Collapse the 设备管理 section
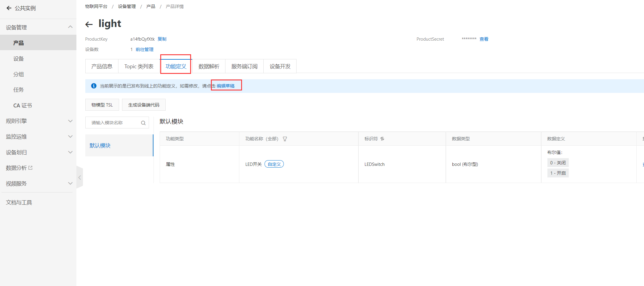This screenshot has width=644, height=286. (70, 27)
